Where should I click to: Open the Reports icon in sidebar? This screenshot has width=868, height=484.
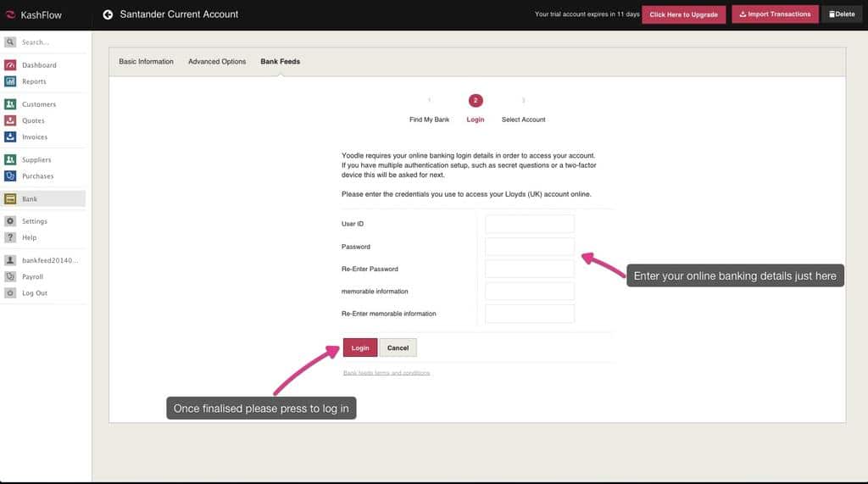10,81
